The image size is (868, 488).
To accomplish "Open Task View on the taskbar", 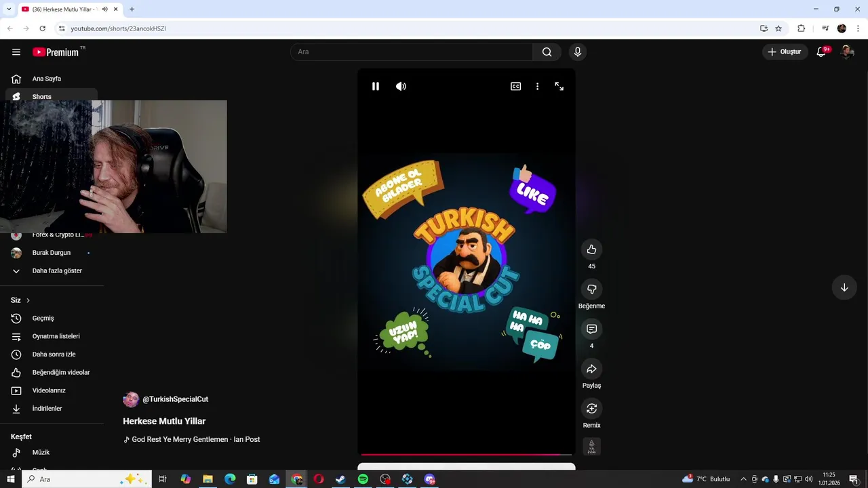I will tap(163, 479).
